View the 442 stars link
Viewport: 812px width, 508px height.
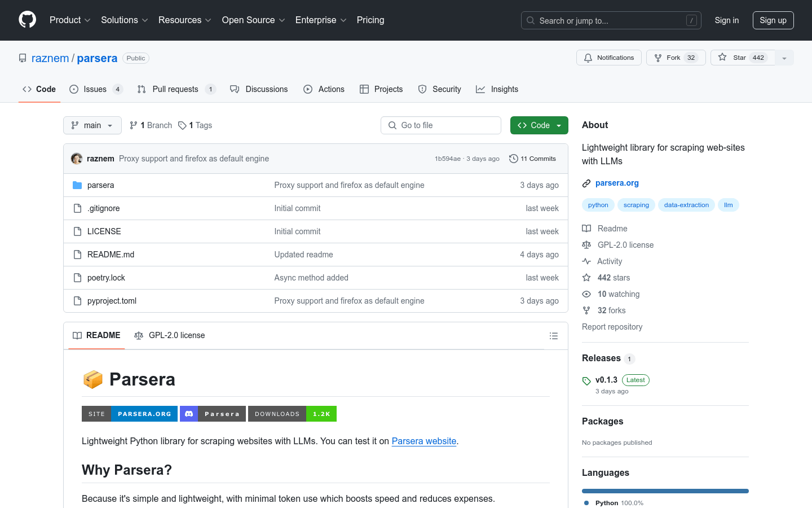pos(606,278)
